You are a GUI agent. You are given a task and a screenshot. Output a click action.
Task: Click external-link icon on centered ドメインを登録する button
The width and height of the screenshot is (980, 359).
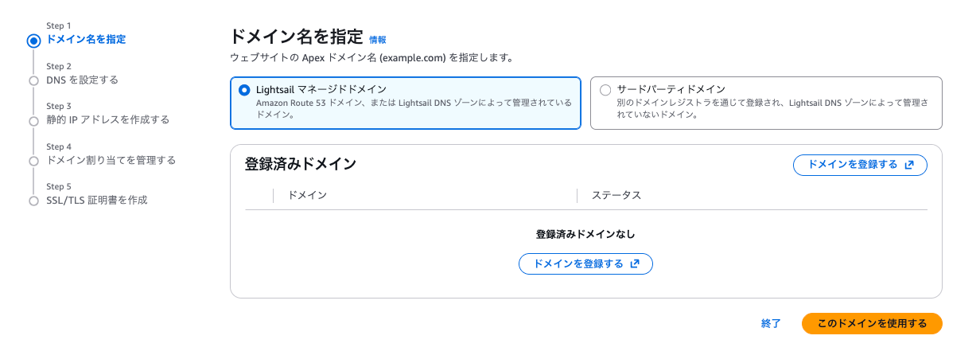635,264
